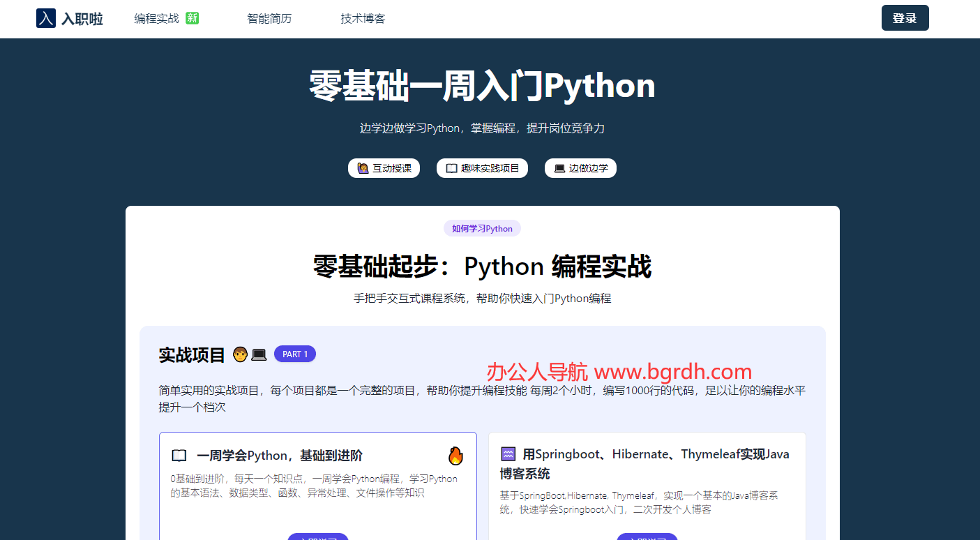Screen dimensions: 980x540
Task: Click the 入职啦 logo icon
Action: tap(45, 18)
